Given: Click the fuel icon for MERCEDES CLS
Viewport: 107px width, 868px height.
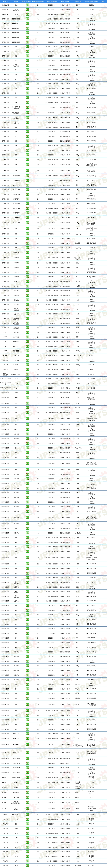Looking at the screenshot, I should coord(27,384).
